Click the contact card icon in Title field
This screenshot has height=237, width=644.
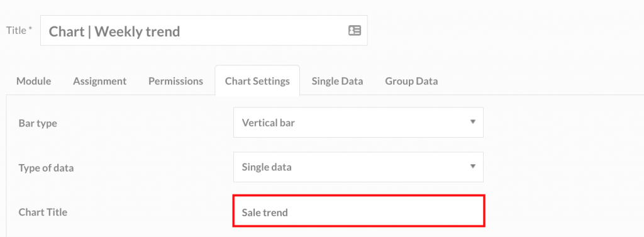tap(355, 30)
